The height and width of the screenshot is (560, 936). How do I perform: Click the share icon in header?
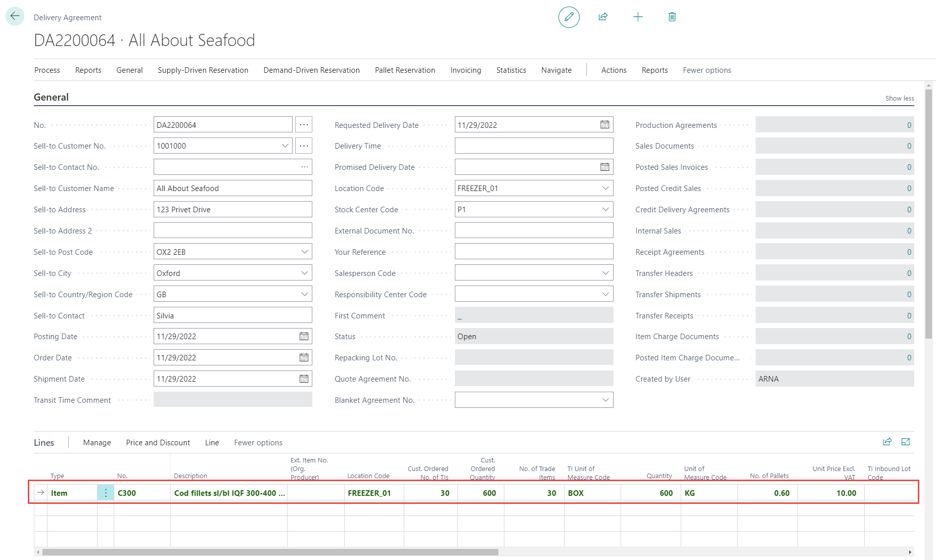coord(603,17)
